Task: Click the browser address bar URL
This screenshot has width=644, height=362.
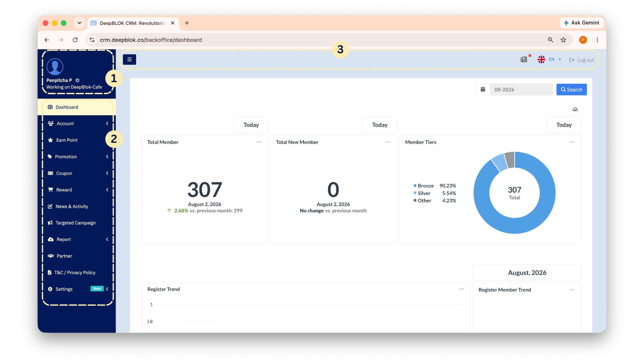Action: [x=151, y=40]
